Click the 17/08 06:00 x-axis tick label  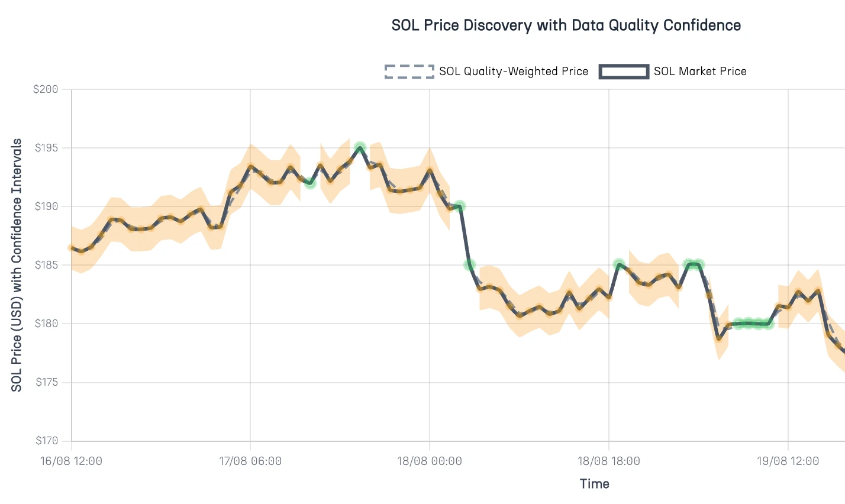click(x=250, y=461)
